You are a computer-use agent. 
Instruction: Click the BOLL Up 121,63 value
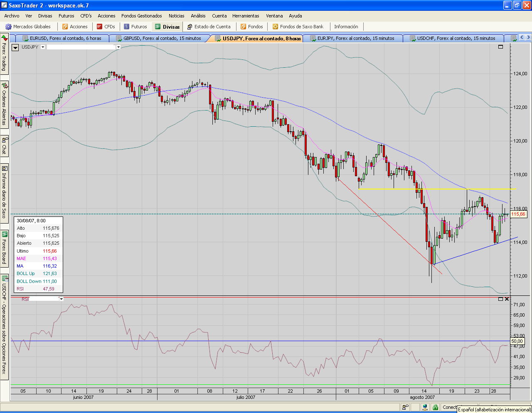click(50, 273)
